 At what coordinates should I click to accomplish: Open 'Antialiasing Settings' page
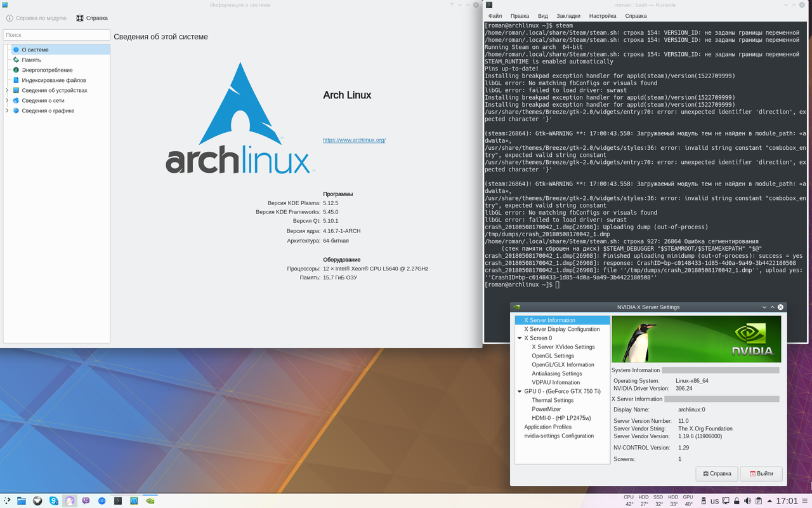[x=557, y=373]
